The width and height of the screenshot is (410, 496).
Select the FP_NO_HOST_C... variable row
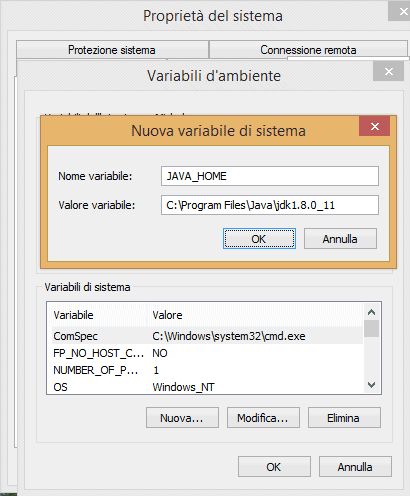(207, 353)
